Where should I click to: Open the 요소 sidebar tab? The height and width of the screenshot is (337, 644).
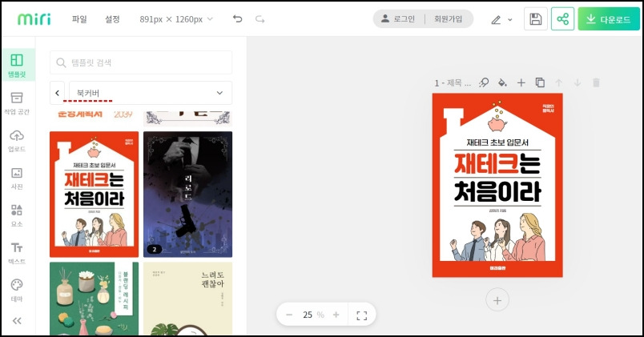(x=17, y=215)
